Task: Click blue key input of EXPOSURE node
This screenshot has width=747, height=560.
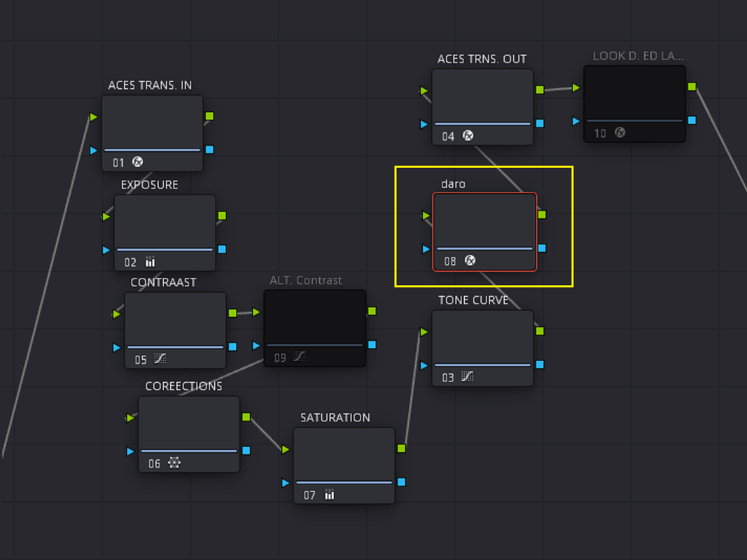Action: [x=106, y=250]
